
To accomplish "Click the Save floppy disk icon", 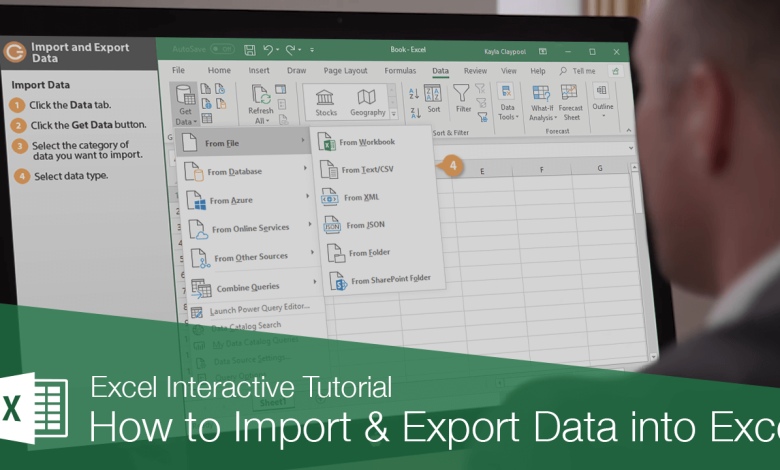I will tap(250, 50).
